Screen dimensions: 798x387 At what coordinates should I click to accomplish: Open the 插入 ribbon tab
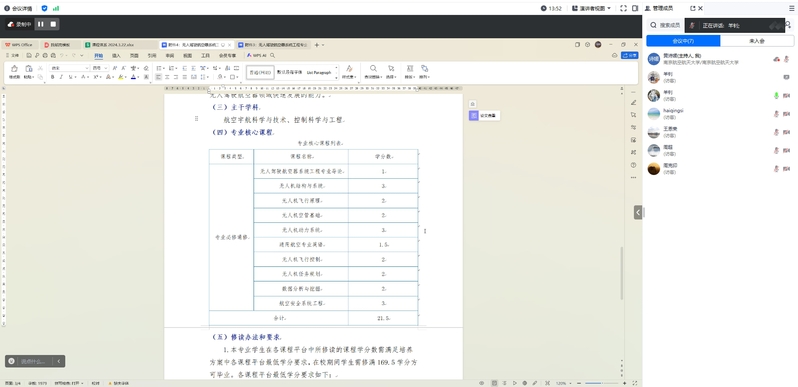(117, 55)
